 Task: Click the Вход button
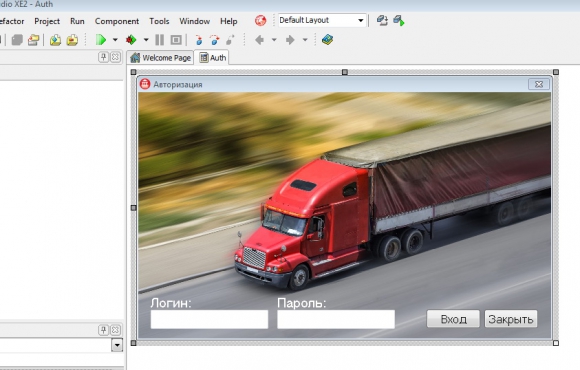[x=453, y=319]
